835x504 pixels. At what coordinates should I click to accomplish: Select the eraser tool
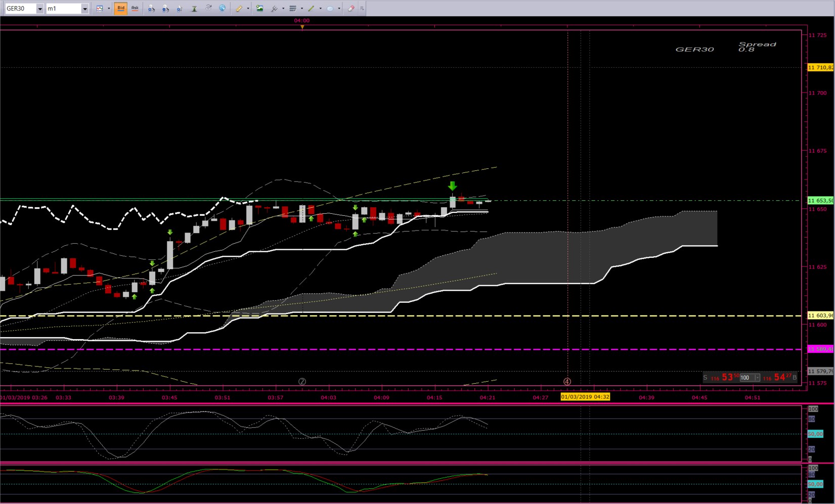pyautogui.click(x=351, y=9)
